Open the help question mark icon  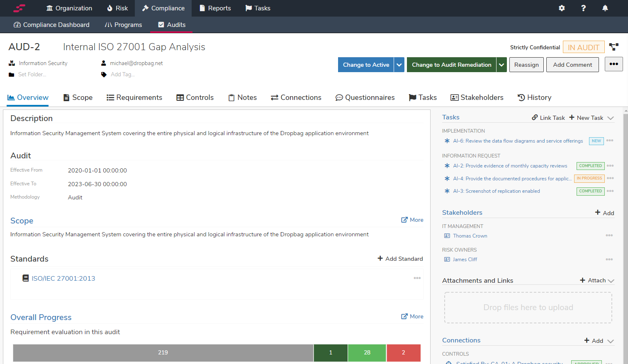tap(583, 8)
